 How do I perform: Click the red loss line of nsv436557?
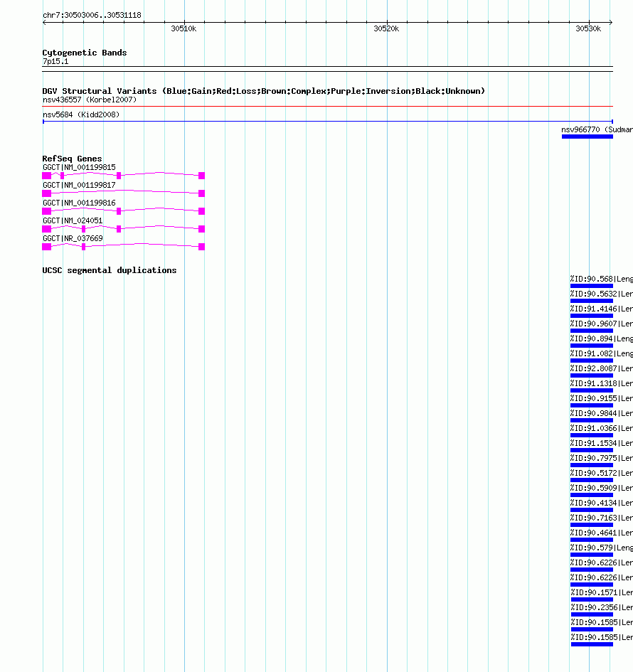327,106
